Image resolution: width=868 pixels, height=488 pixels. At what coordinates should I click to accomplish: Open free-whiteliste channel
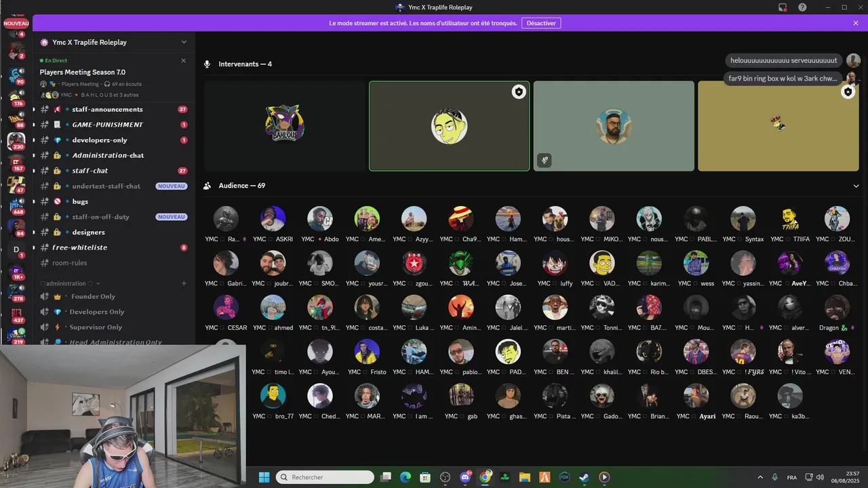pos(114,247)
